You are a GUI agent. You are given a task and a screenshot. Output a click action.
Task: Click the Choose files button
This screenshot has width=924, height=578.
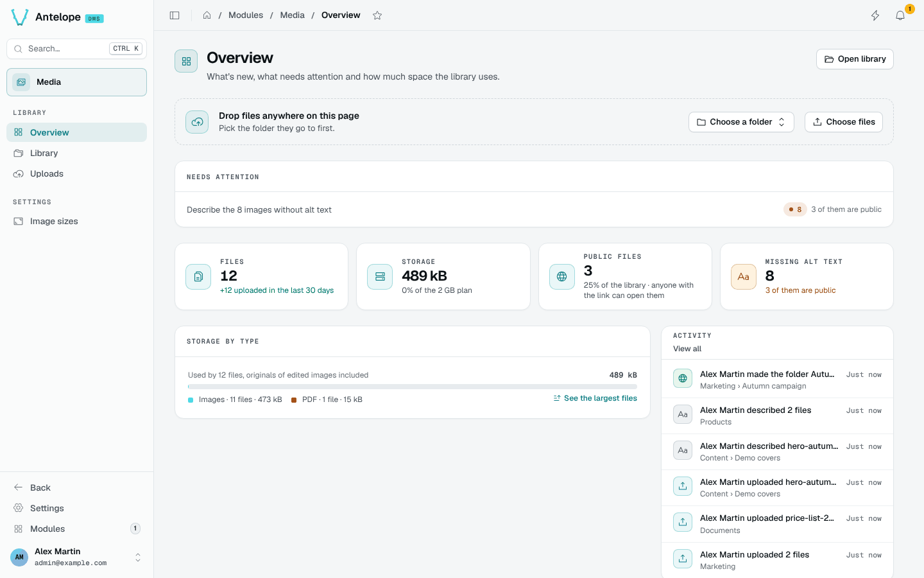pos(844,122)
